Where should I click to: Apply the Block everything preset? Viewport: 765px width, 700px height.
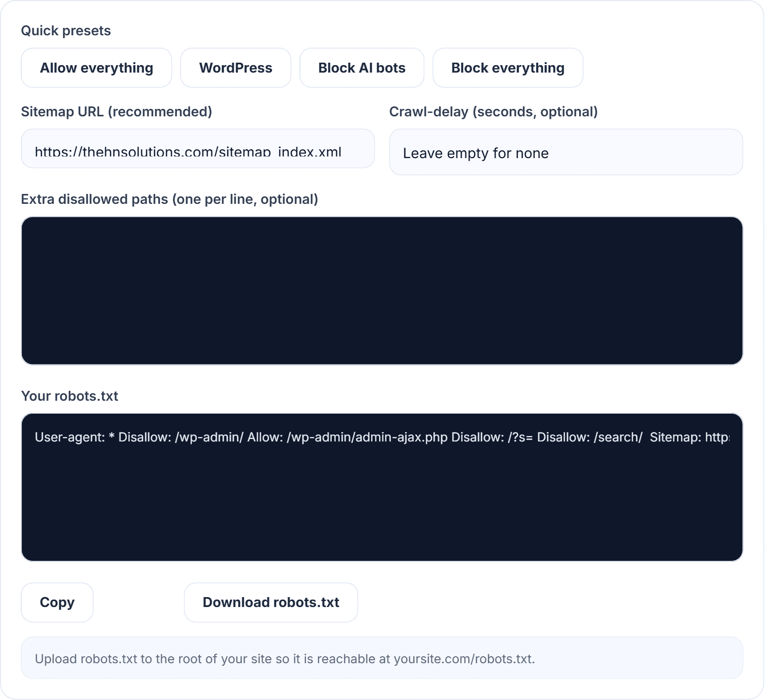tap(508, 68)
